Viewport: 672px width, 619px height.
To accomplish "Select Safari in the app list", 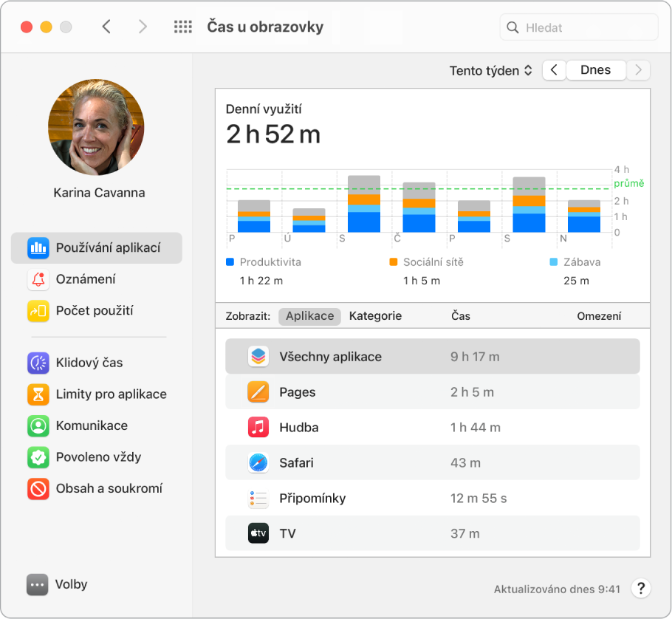I will (432, 463).
